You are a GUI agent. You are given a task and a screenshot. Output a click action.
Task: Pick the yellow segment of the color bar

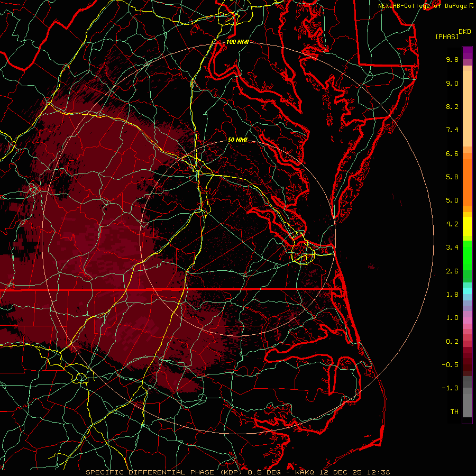tap(467, 226)
